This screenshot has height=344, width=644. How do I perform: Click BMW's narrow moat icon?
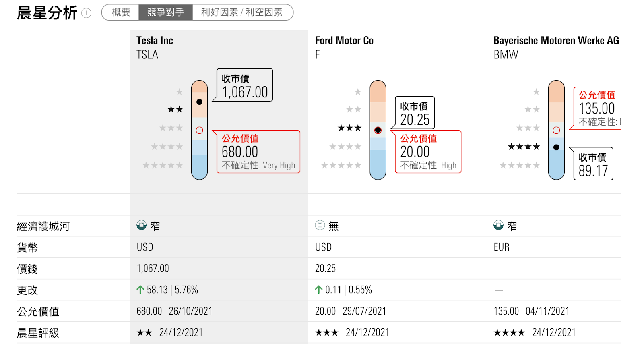pos(498,225)
